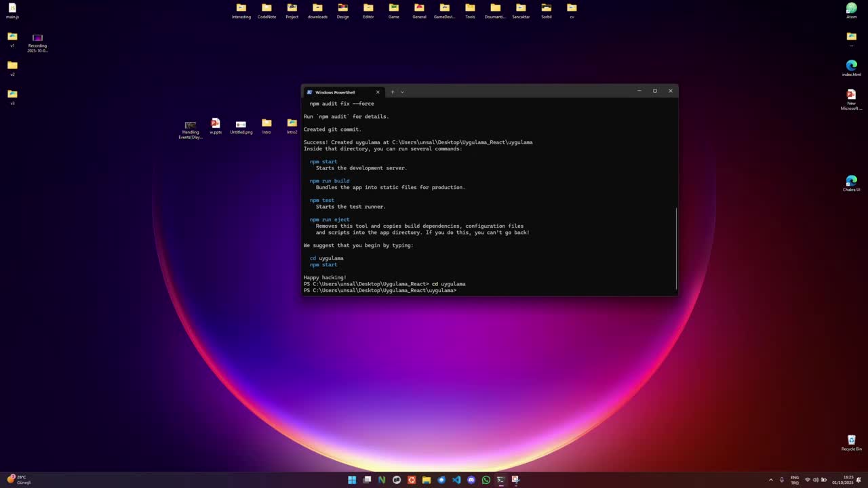Open the Task View taskbar icon

367,480
